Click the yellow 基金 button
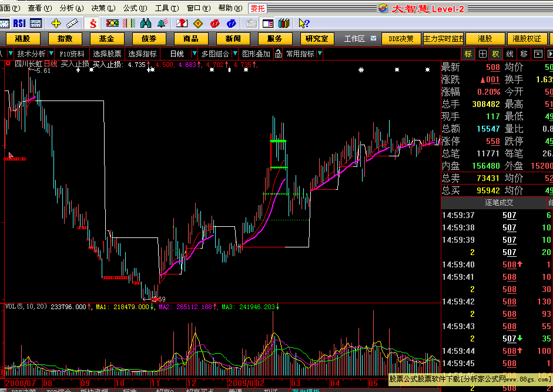553x392 pixels. [x=107, y=38]
